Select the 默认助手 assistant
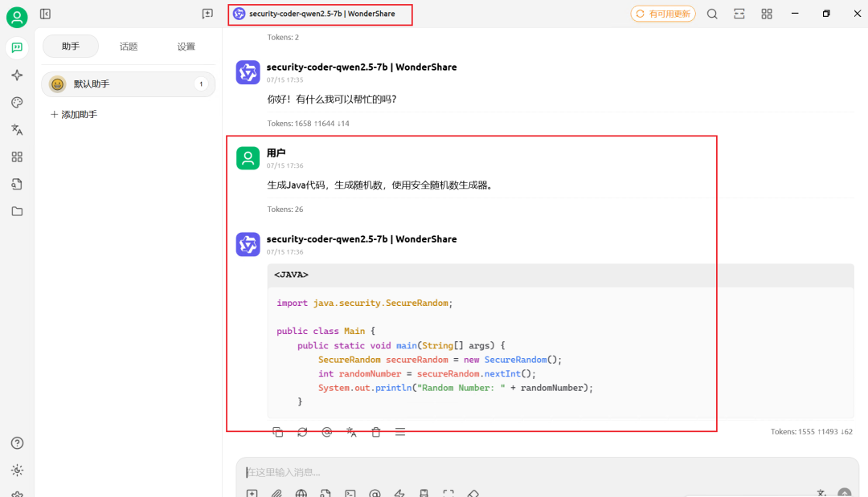The image size is (868, 497). pyautogui.click(x=129, y=84)
